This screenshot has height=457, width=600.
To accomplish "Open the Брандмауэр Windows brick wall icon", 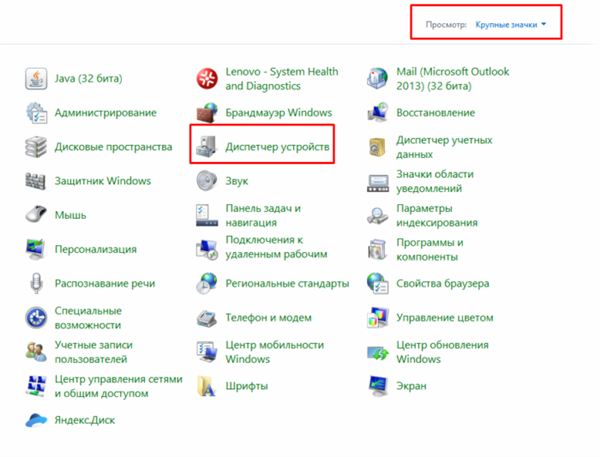I will click(x=207, y=113).
